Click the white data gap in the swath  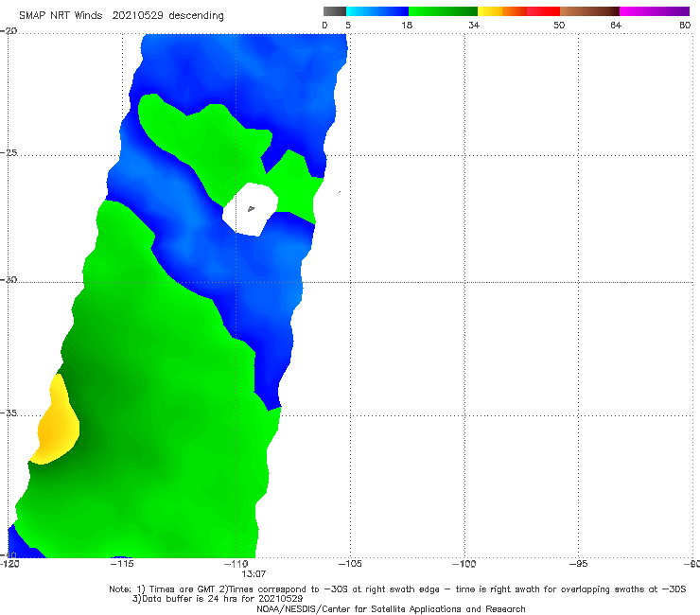tap(250, 209)
